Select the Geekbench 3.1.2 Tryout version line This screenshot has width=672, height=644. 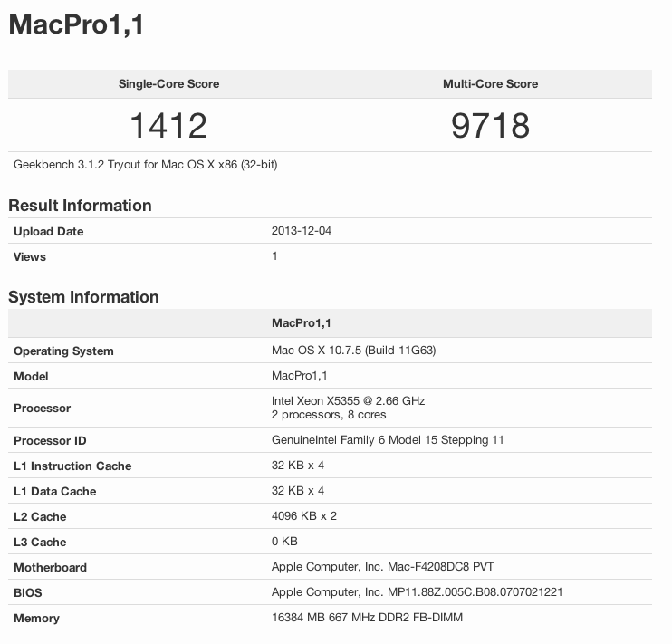click(x=145, y=165)
